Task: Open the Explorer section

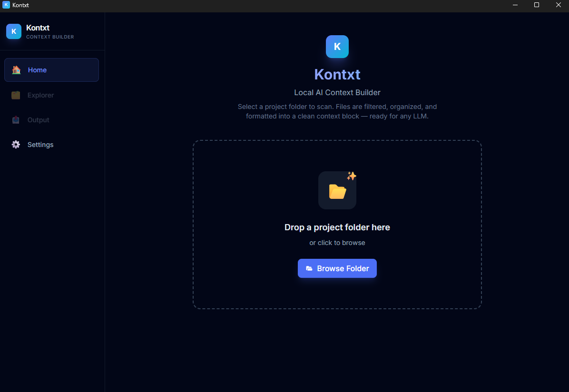Action: click(x=41, y=95)
